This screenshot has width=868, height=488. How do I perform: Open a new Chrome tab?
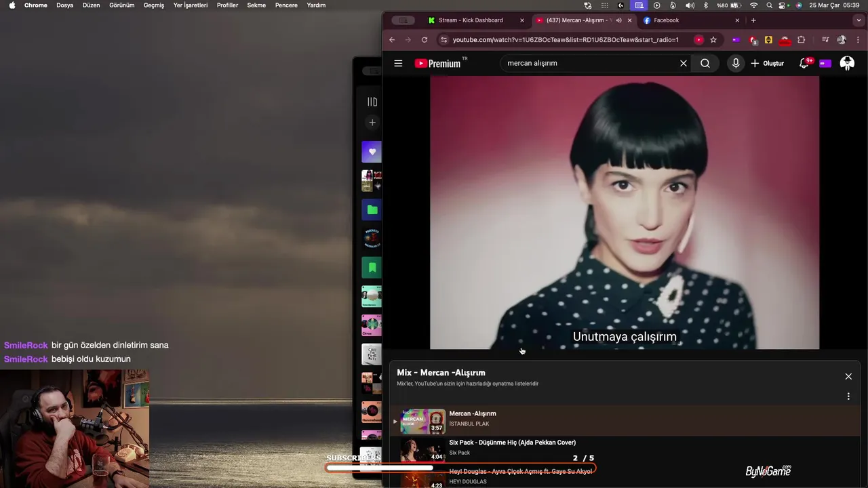(x=753, y=20)
